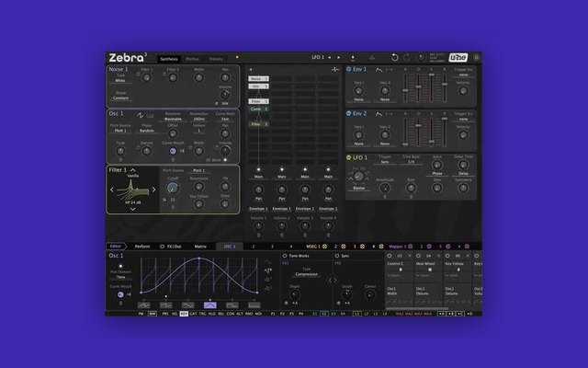Click the sine curve tool beside waveform editor
This screenshot has width=588, height=368.
click(267, 262)
